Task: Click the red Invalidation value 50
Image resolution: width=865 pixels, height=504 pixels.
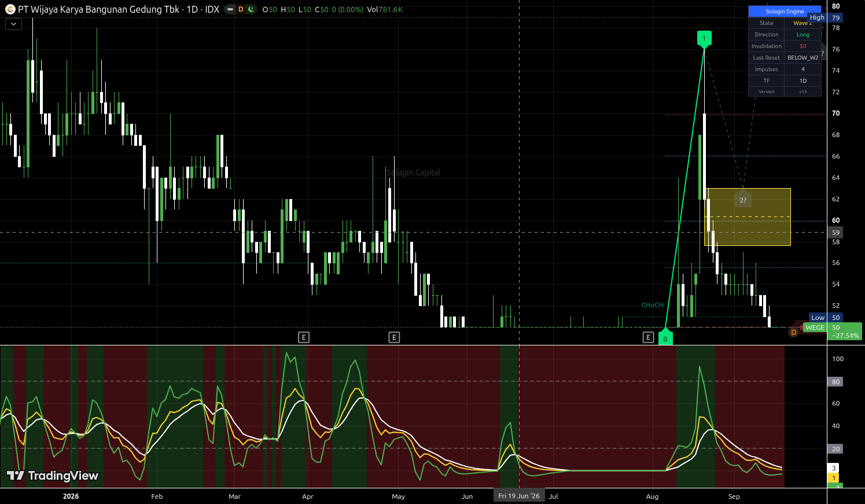Action: point(803,46)
